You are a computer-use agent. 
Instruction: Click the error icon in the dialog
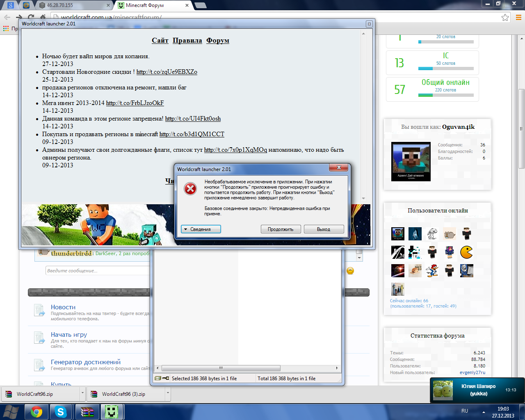click(x=190, y=189)
